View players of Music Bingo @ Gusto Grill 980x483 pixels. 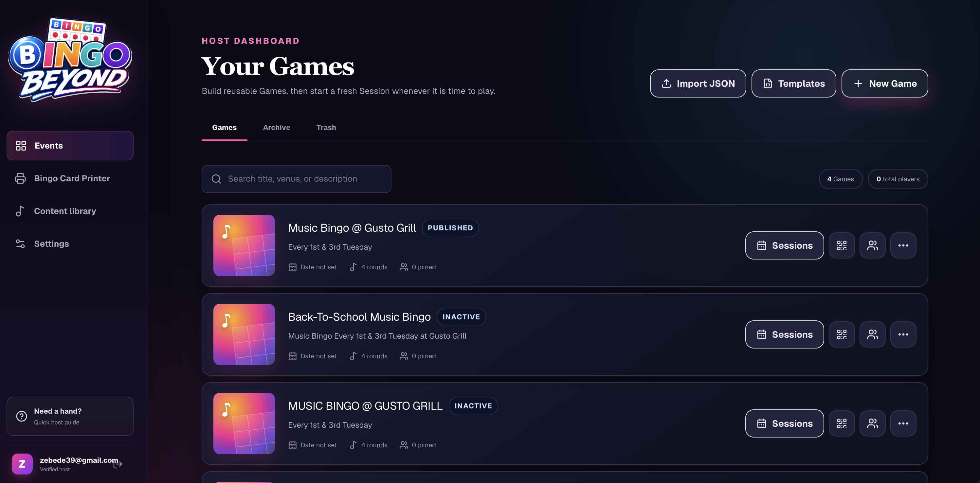coord(872,245)
